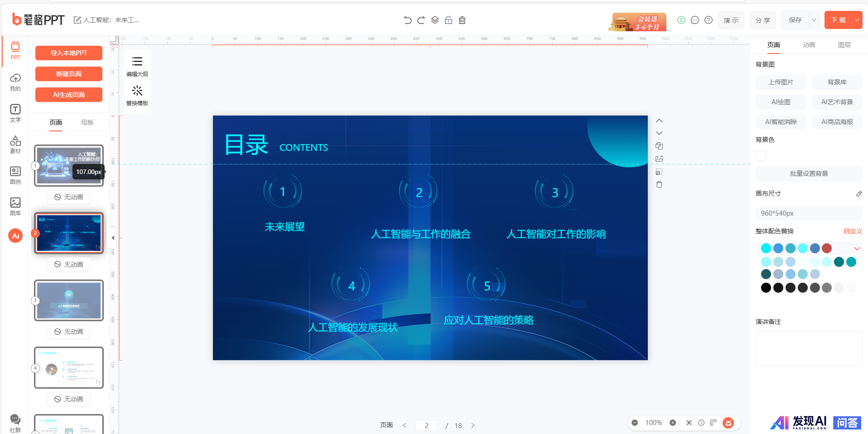Image resolution: width=868 pixels, height=434 pixels.
Task: Click the 演示 present button
Action: click(731, 20)
